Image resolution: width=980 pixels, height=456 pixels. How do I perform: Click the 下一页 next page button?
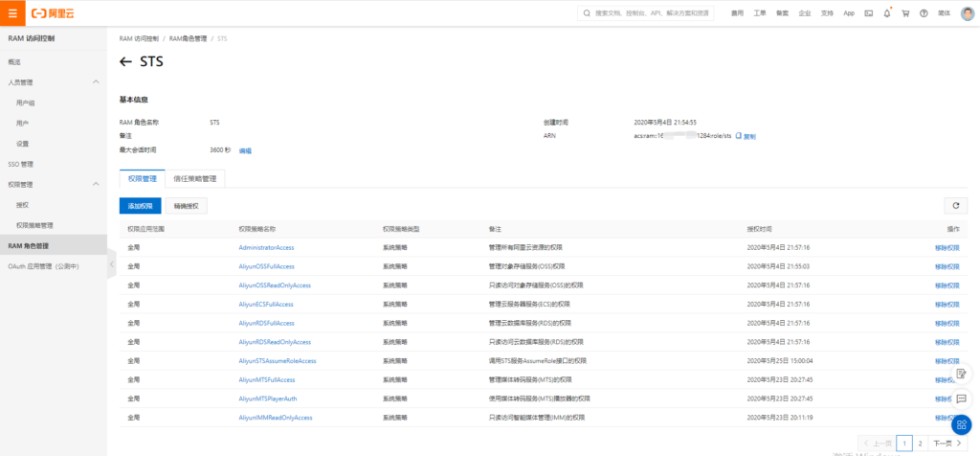click(947, 444)
